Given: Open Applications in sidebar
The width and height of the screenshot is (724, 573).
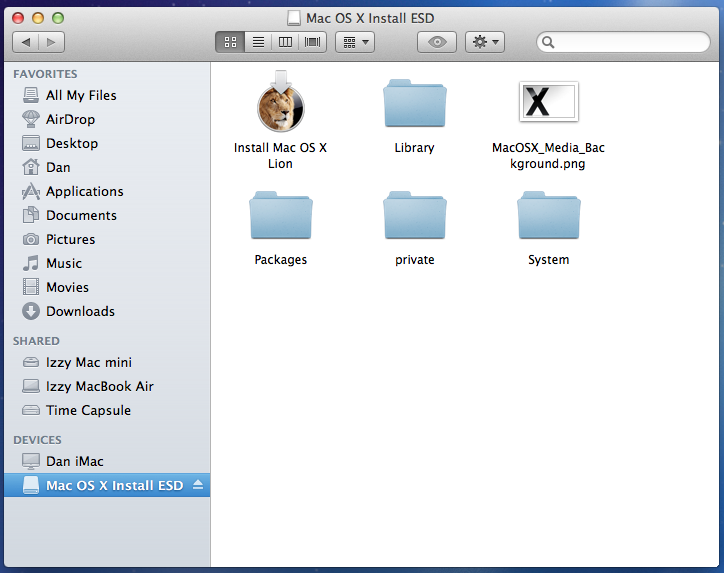Looking at the screenshot, I should coord(107,191).
